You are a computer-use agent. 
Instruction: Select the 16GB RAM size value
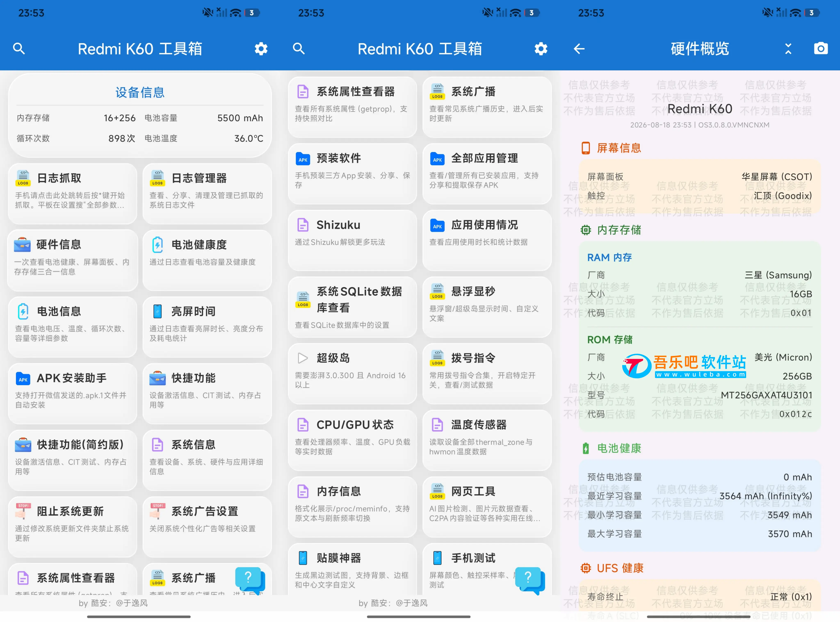pos(801,294)
